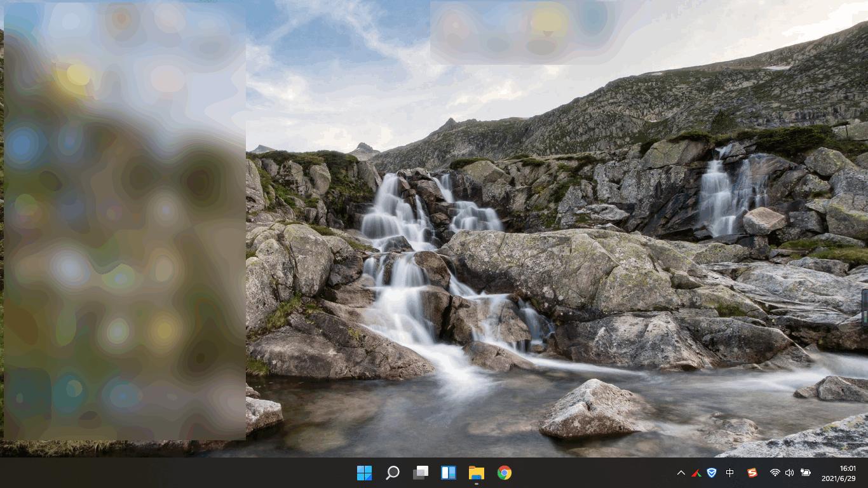Screen dimensions: 868x488
Task: Toggle Chinese/English with the 中 indicator
Action: tap(729, 473)
